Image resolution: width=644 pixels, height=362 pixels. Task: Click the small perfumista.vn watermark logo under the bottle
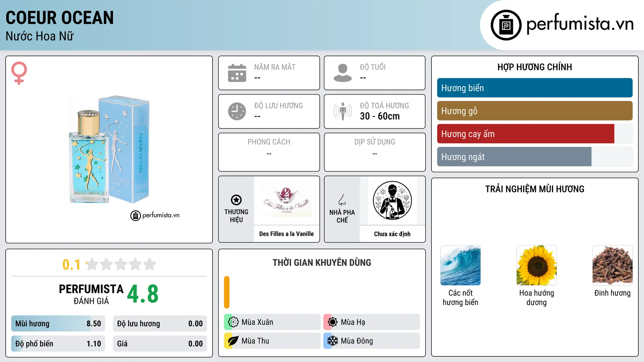(x=155, y=215)
